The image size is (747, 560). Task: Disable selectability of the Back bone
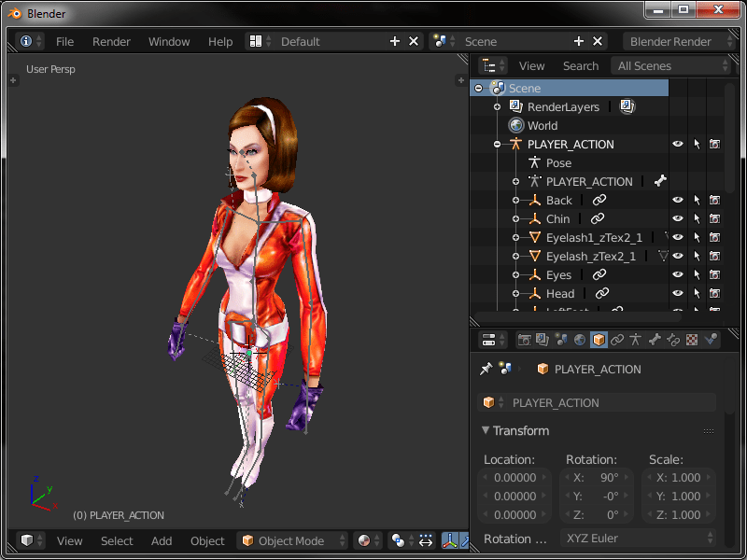coord(698,200)
